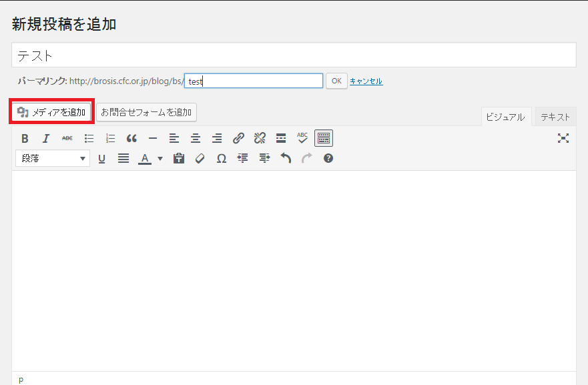Switch to the テキスト editor tab
The height and width of the screenshot is (385, 588).
tap(555, 117)
